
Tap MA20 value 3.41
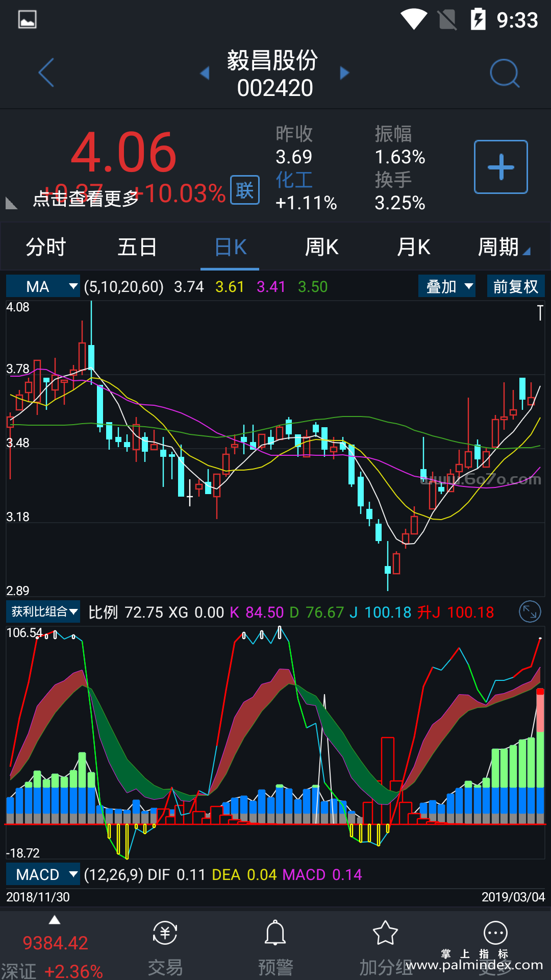pos(271,287)
